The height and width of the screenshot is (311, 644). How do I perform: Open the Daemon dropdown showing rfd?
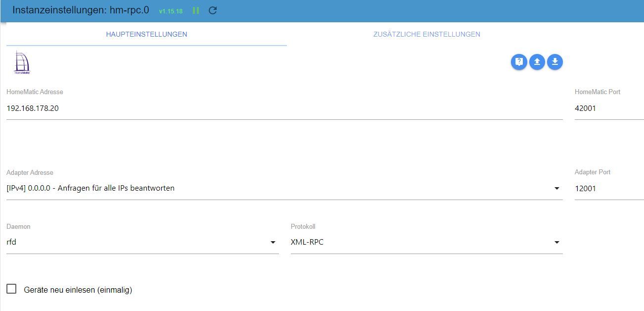tap(142, 243)
